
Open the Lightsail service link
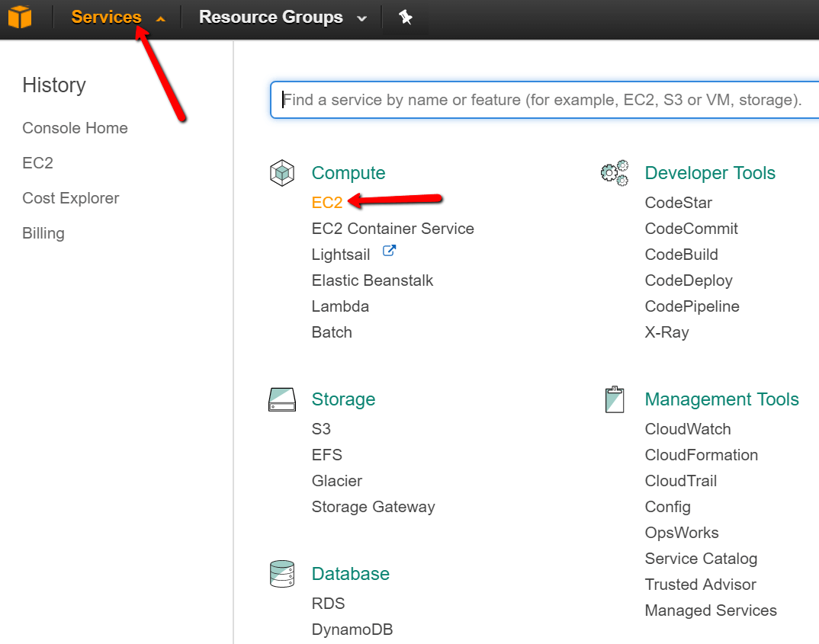341,255
